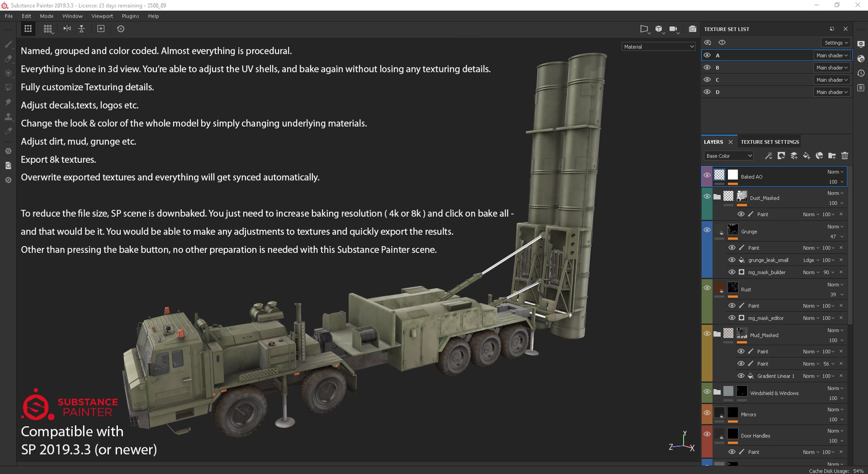This screenshot has height=474, width=868.
Task: Remove the mg_mask_builder effect with X
Action: pos(841,272)
